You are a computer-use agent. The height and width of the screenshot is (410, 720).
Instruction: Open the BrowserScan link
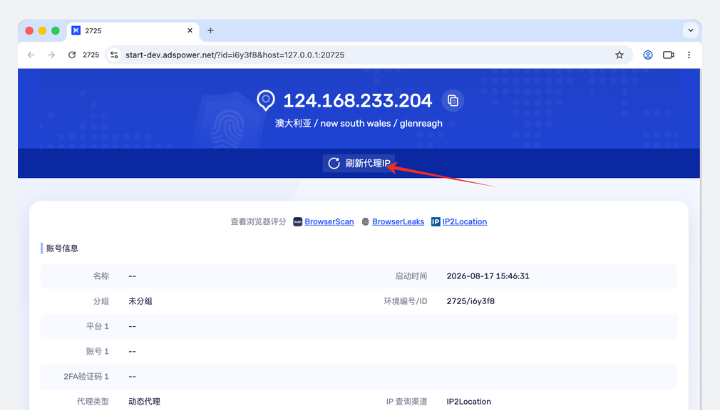329,222
